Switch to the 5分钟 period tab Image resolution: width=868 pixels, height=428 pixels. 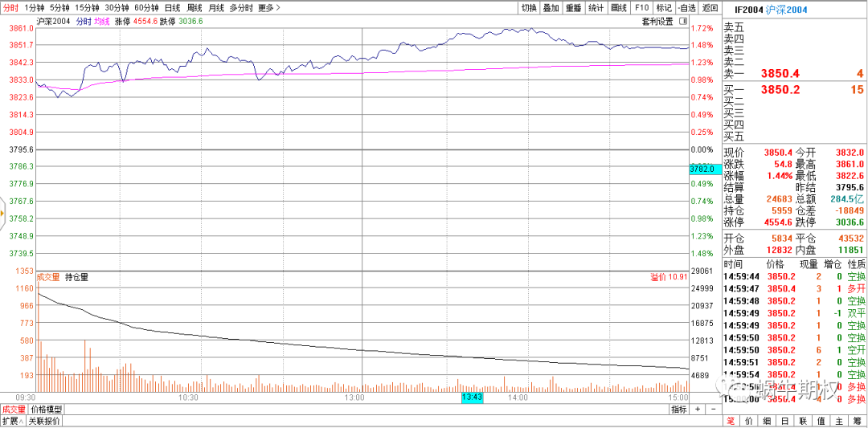[59, 8]
